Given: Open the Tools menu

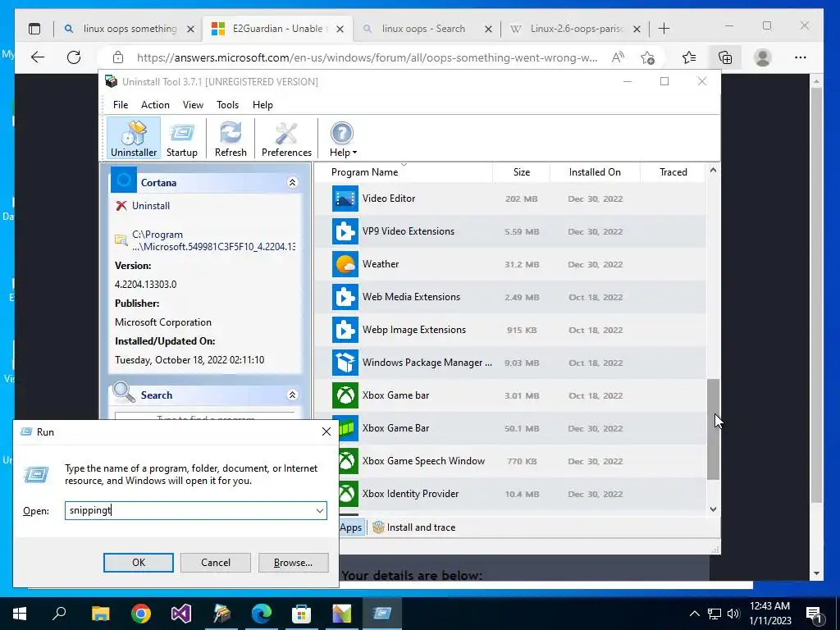Looking at the screenshot, I should 228,105.
